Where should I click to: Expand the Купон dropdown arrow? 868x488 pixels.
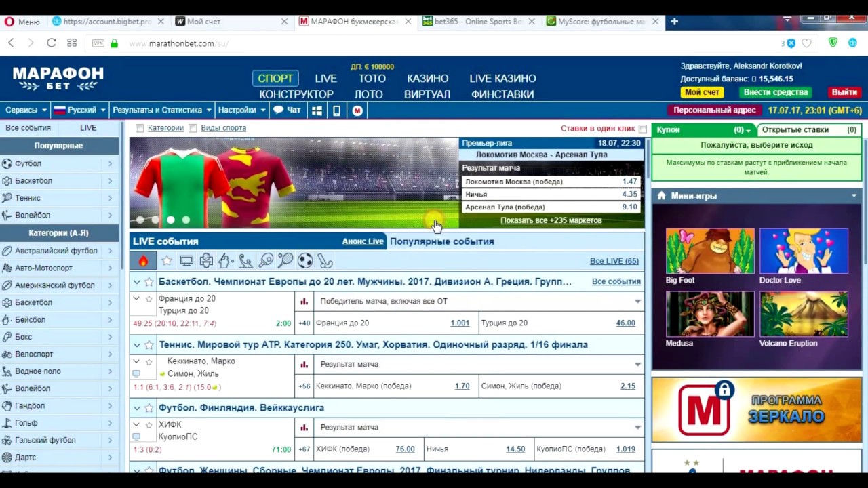coord(748,130)
